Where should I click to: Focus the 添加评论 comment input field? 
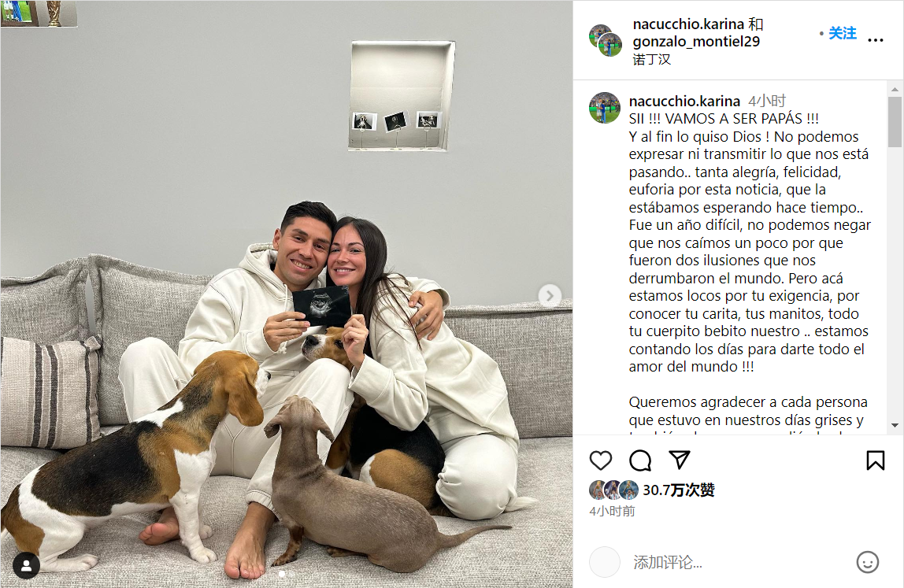tap(741, 562)
